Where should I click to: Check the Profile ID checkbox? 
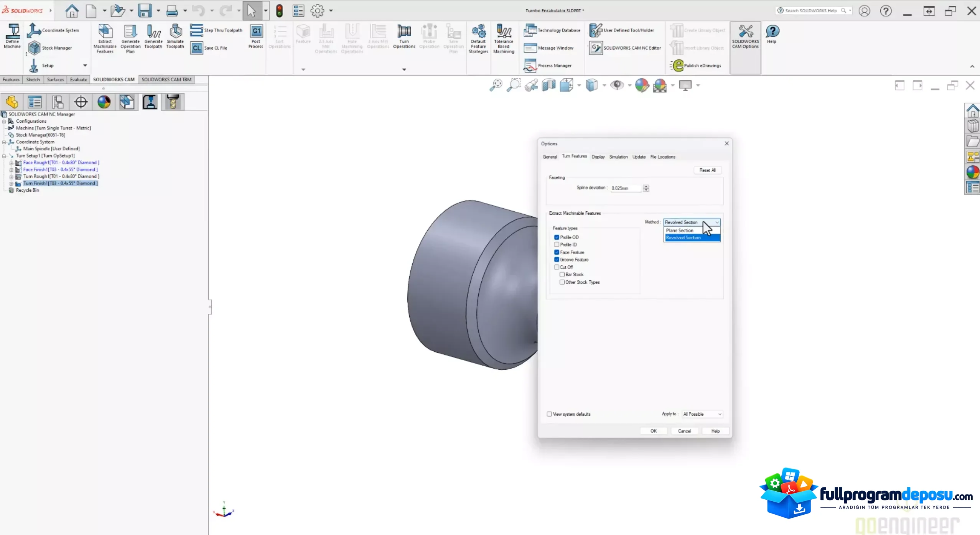pyautogui.click(x=557, y=244)
